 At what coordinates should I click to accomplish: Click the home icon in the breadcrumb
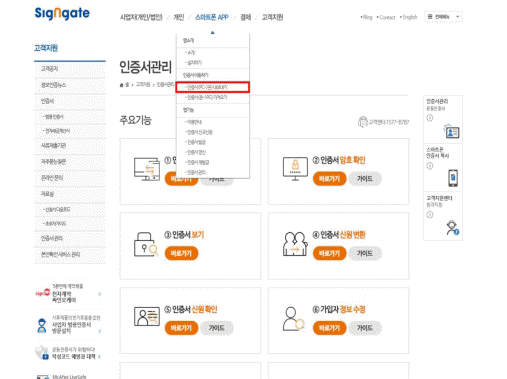click(122, 85)
